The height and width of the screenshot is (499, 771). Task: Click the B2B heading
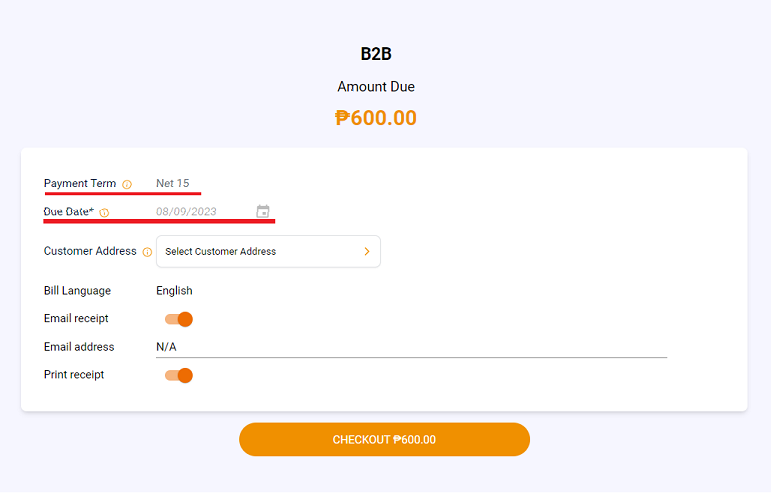pos(376,54)
